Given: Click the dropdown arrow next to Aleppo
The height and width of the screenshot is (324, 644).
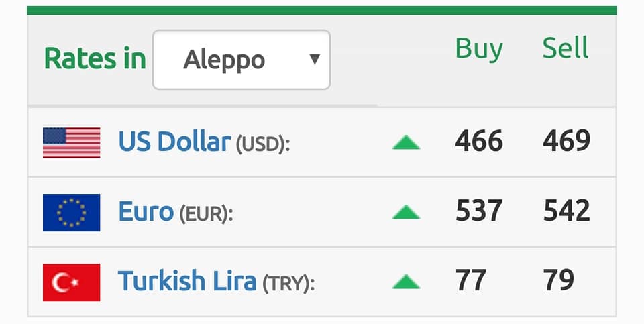Looking at the screenshot, I should [x=315, y=60].
